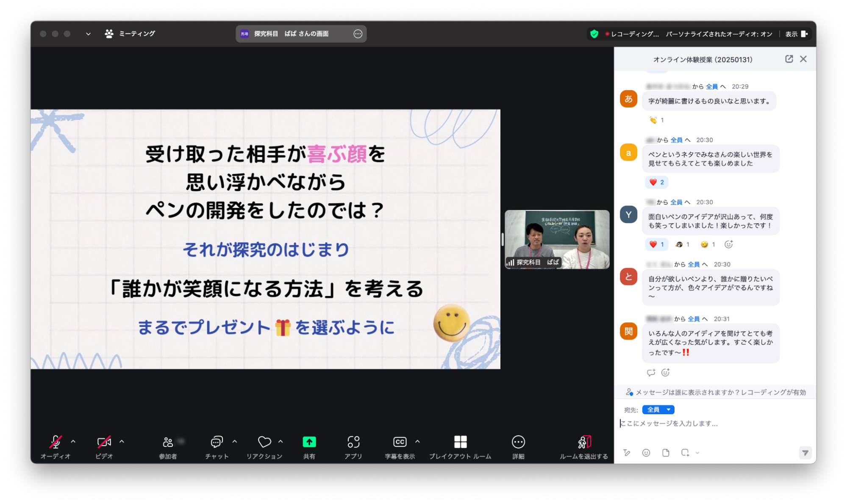847x504 pixels.
Task: Click the red と avatar in chat
Action: coord(629,277)
